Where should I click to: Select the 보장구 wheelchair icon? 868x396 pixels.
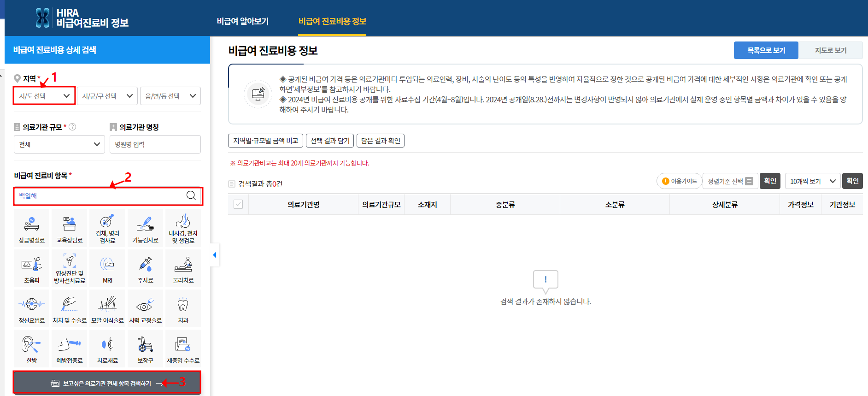coord(145,349)
